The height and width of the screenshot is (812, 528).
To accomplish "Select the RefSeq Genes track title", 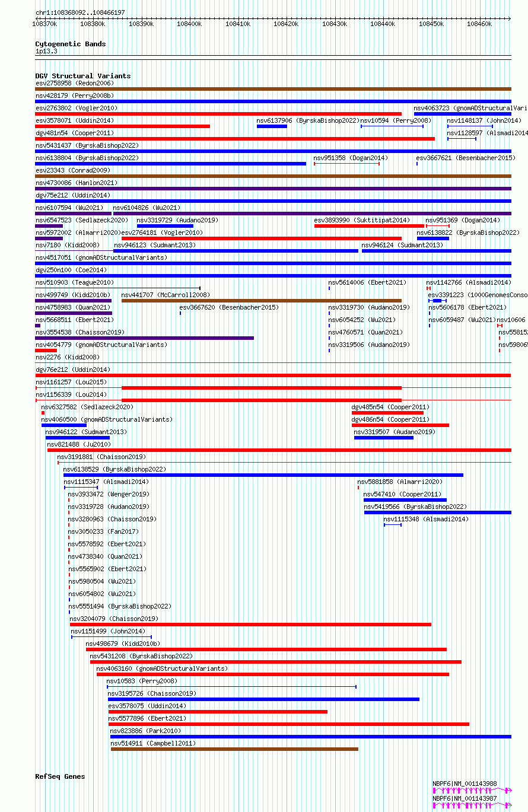I will 60,776.
